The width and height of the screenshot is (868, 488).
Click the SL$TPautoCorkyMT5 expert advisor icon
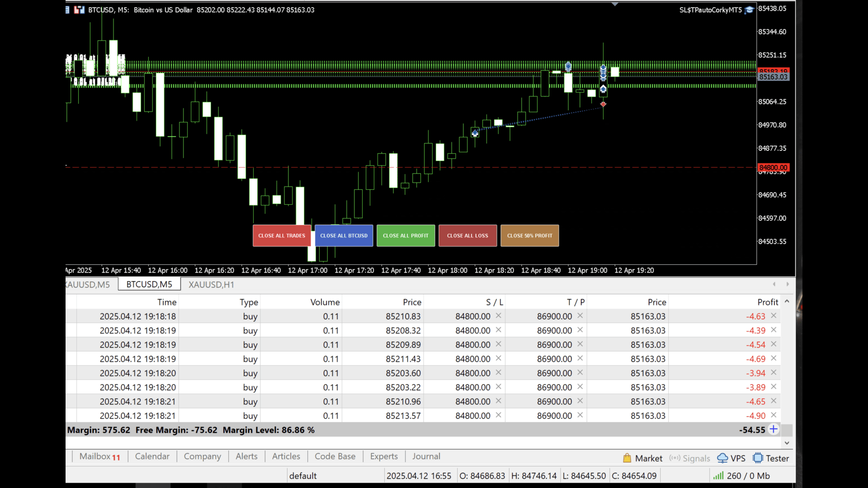pyautogui.click(x=749, y=10)
